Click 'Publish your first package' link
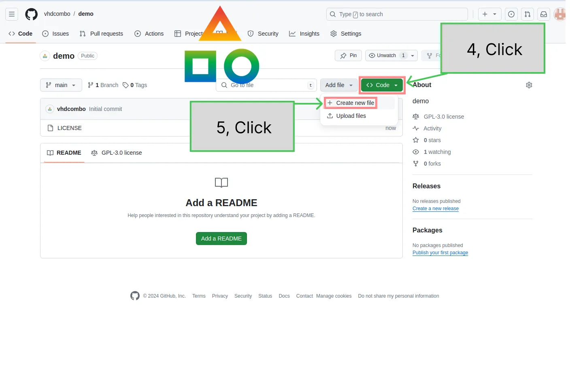Screen dimensions: 570x392 pyautogui.click(x=440, y=253)
